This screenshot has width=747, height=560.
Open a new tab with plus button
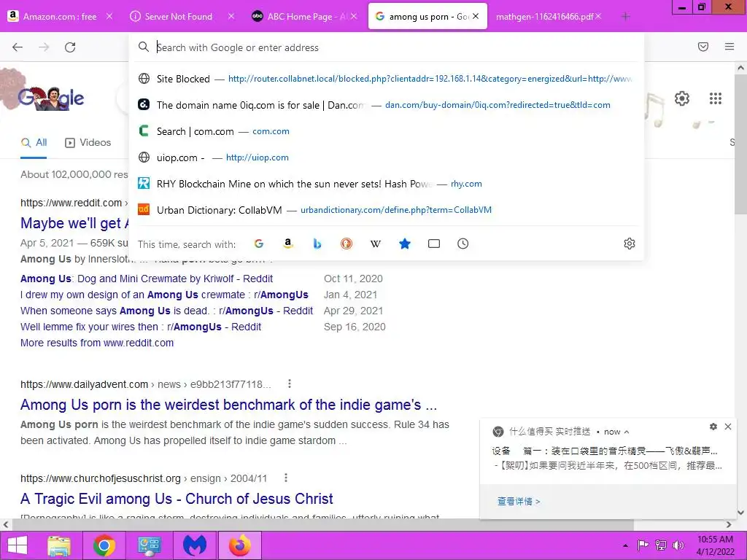(625, 17)
